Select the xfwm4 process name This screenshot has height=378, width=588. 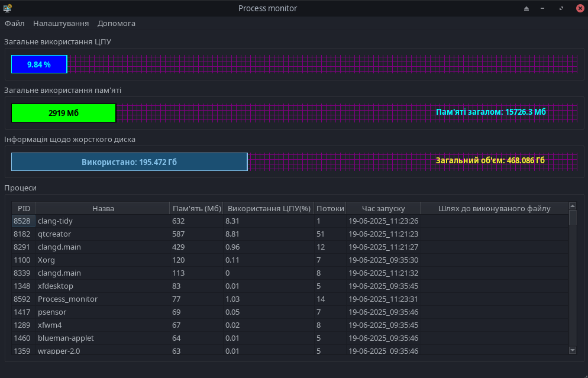click(50, 325)
